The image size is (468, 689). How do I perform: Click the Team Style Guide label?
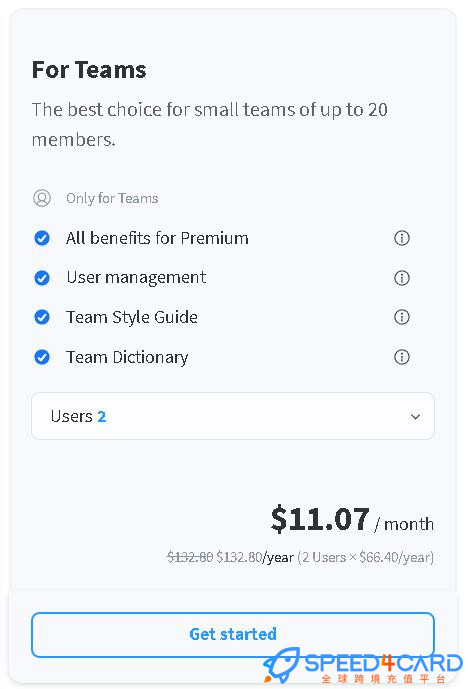(132, 317)
